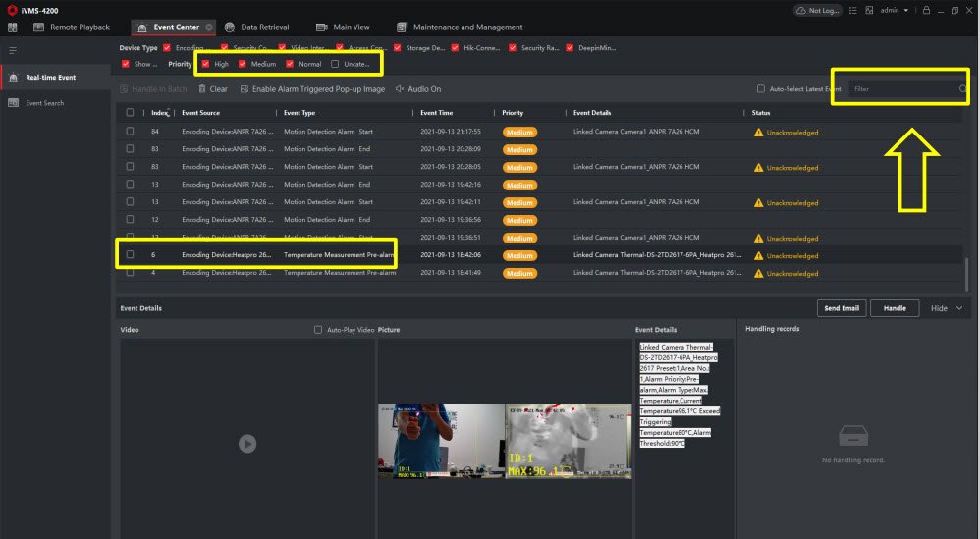Click the Handle button
The image size is (980, 539).
(x=895, y=308)
